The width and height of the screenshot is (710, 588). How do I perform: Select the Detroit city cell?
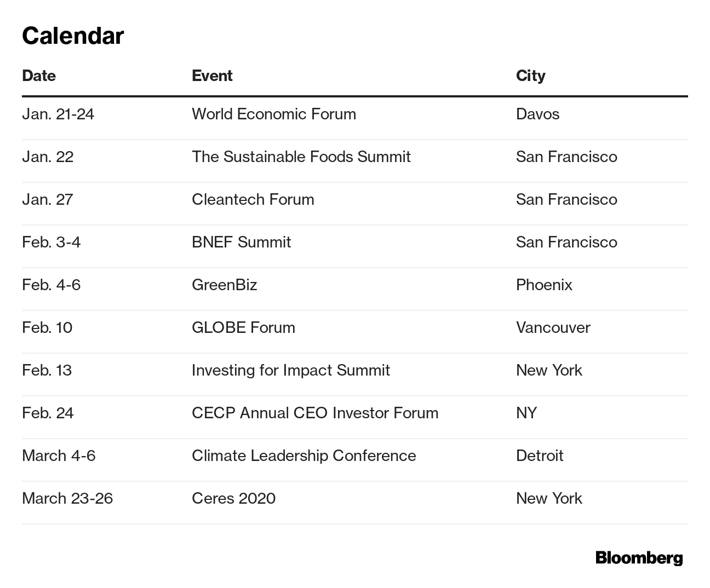click(540, 456)
